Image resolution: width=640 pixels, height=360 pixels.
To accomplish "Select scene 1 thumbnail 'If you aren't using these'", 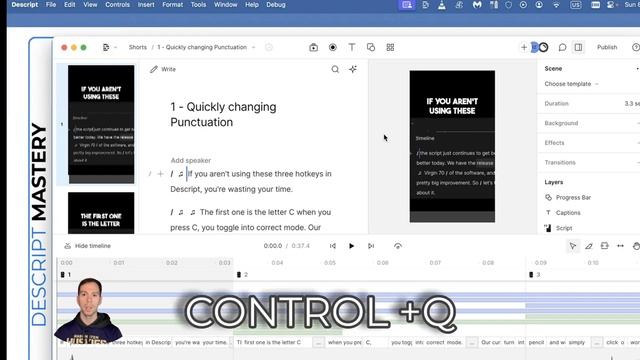I will pyautogui.click(x=101, y=124).
